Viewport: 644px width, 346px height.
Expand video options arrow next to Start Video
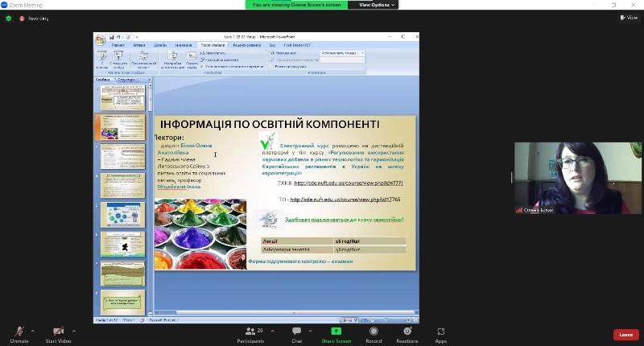coord(73,330)
